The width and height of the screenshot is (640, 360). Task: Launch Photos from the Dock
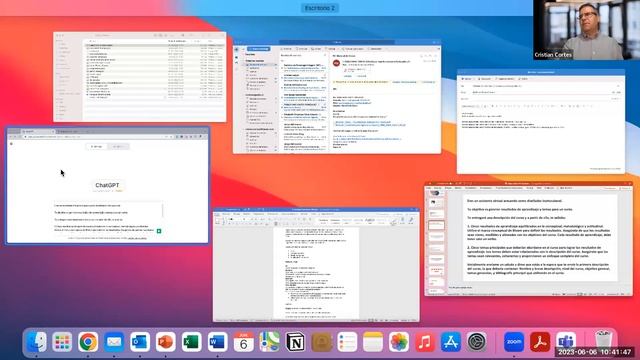pos(399,342)
